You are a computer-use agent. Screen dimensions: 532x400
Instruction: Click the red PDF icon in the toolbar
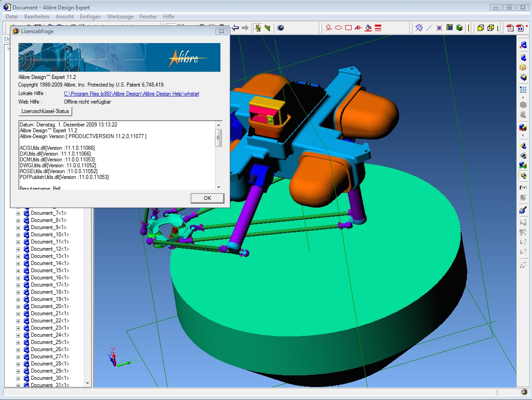510,28
